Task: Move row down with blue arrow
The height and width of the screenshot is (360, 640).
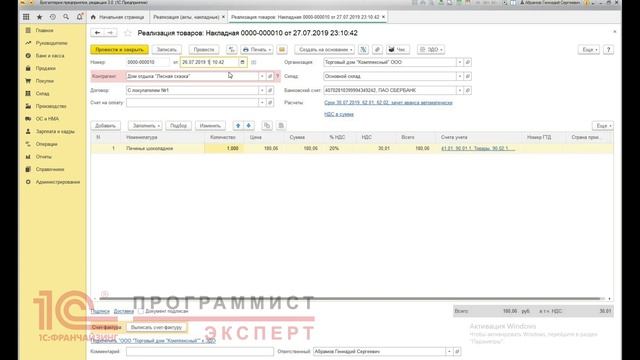Action: point(249,125)
